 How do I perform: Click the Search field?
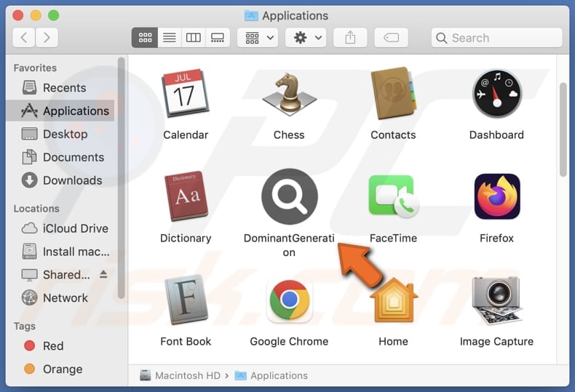click(496, 38)
